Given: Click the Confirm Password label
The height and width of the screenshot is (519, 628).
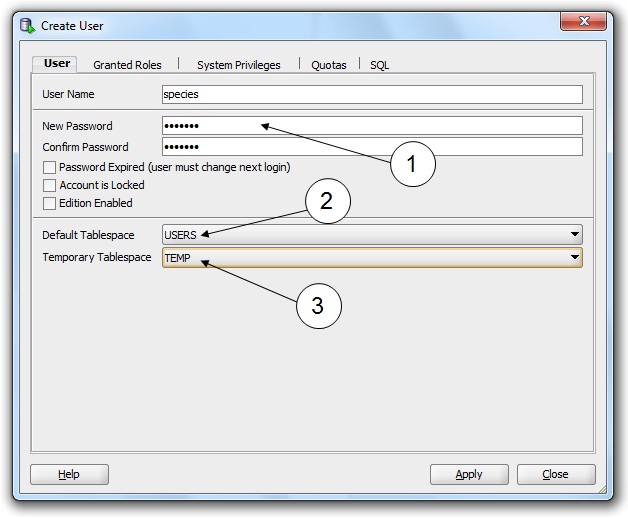Looking at the screenshot, I should click(85, 147).
